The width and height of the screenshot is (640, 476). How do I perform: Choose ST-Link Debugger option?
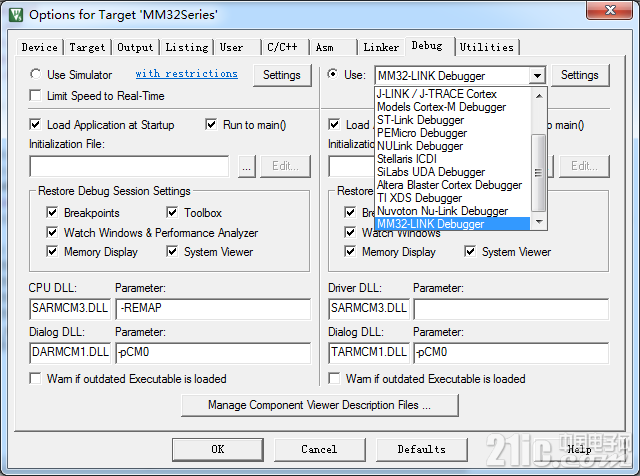tap(453, 120)
